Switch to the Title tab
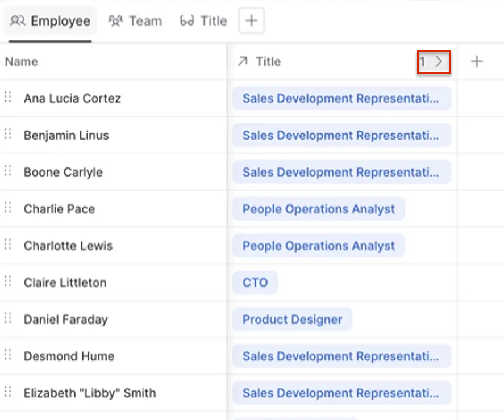The image size is (504, 420). click(x=203, y=21)
